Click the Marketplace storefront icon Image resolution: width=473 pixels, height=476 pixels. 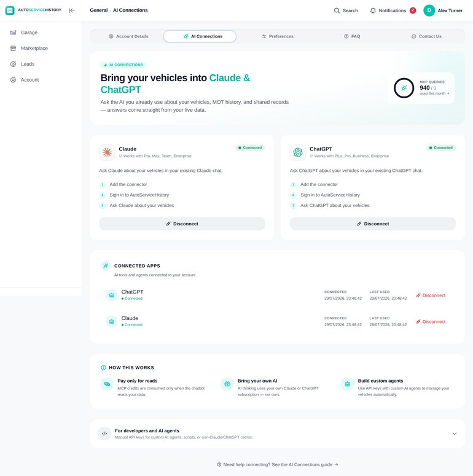click(x=13, y=49)
